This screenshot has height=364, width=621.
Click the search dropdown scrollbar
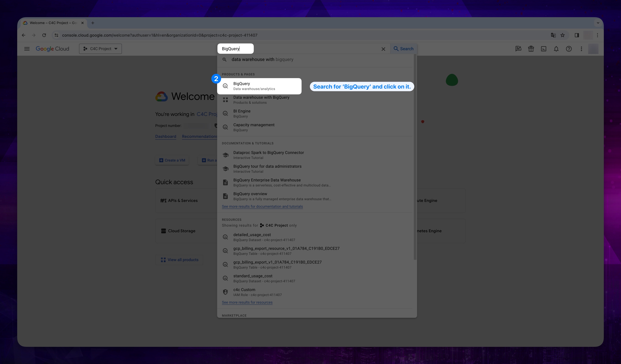[x=415, y=157]
